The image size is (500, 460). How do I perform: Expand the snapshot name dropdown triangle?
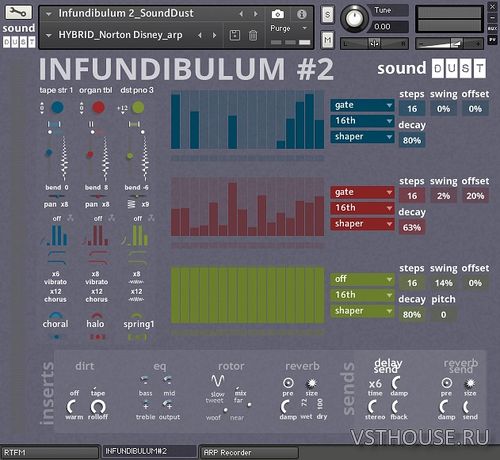[49, 35]
